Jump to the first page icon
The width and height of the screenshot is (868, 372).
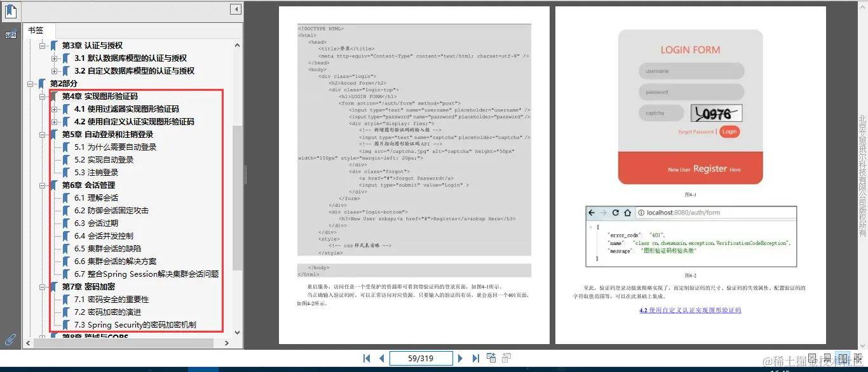coord(367,357)
